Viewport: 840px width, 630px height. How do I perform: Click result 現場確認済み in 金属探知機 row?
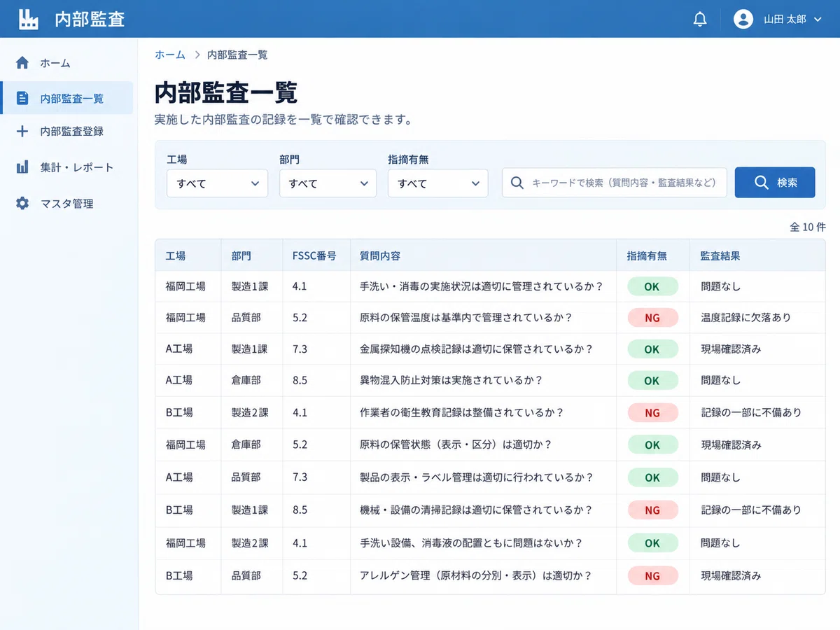731,349
